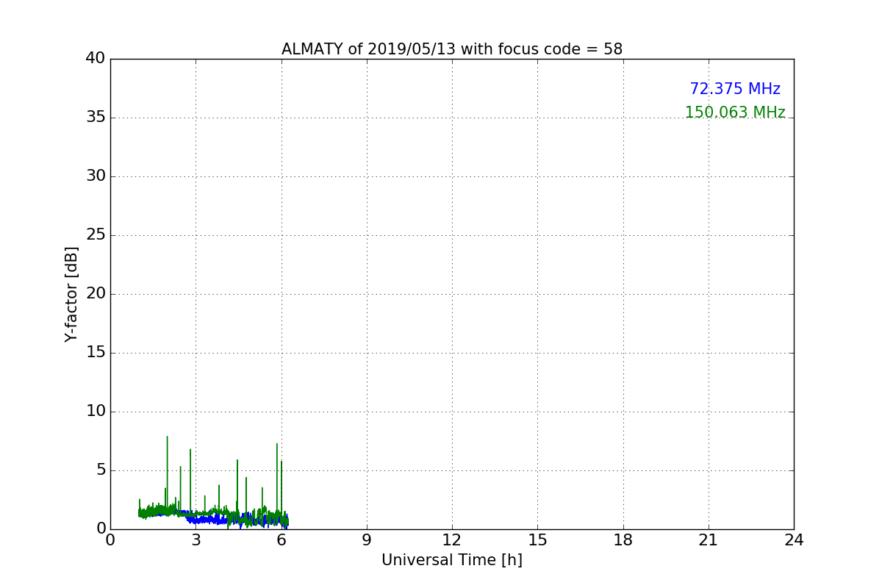Click y-axis tick label '35'
The width and height of the screenshot is (882, 588).
coord(96,118)
